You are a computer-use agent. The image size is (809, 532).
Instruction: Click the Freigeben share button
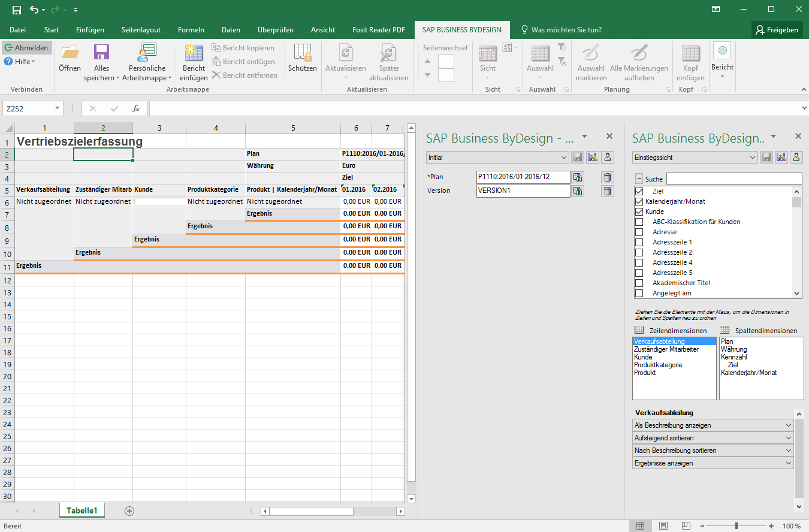pyautogui.click(x=777, y=30)
